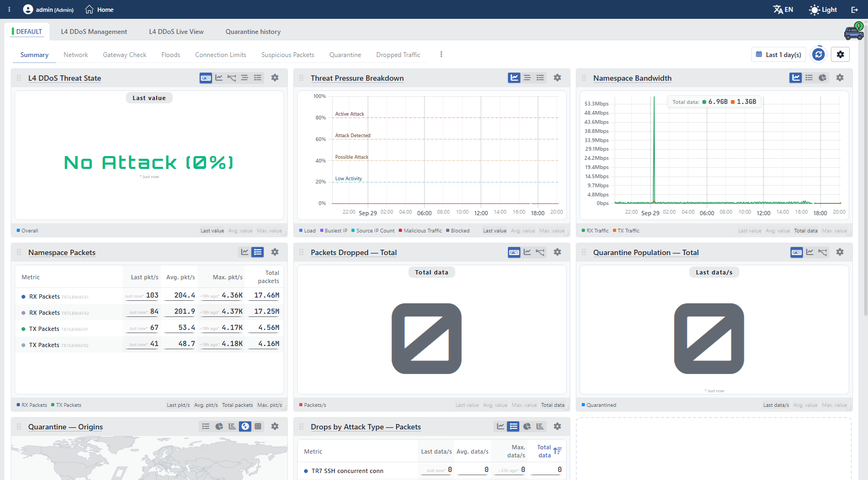Open the more tabs three-dot menu
Screen dimensions: 868x480
point(441,54)
